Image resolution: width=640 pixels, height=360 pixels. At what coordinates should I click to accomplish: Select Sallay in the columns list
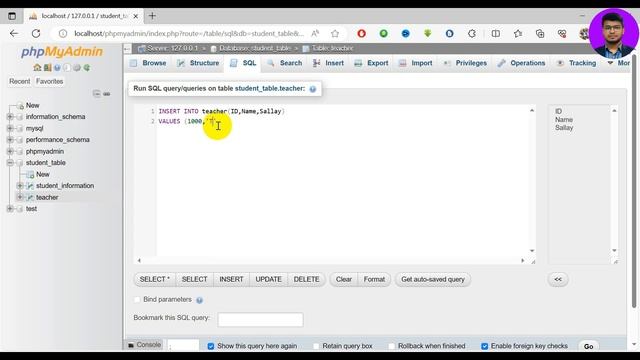564,128
